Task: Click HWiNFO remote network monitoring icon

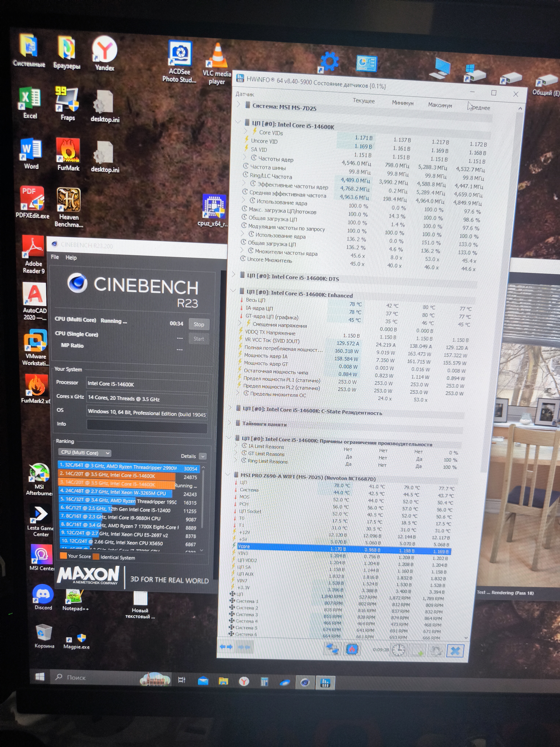Action: [332, 649]
